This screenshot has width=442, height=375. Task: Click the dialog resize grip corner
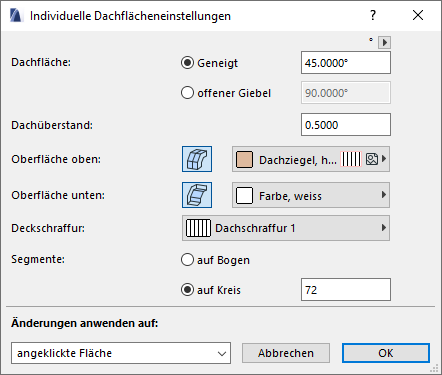pyautogui.click(x=434, y=368)
